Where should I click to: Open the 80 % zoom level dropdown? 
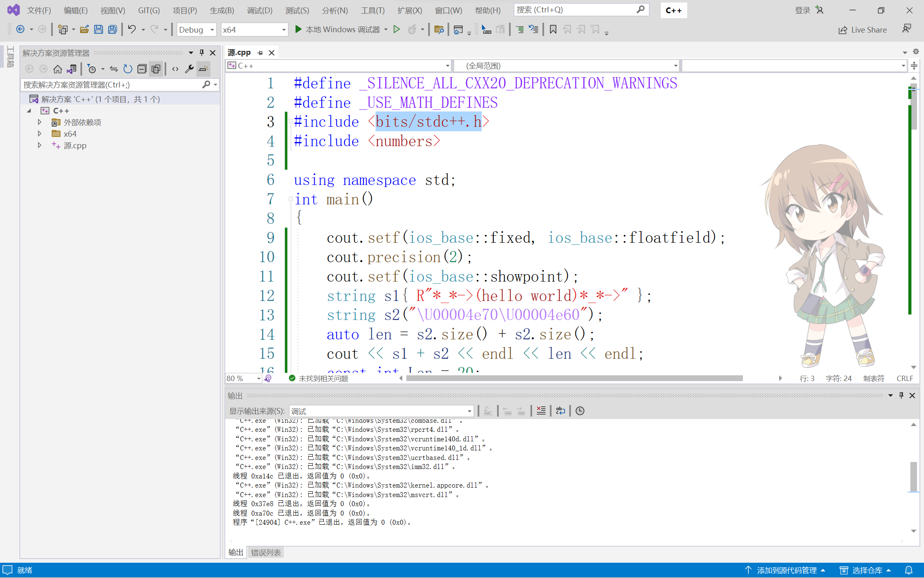point(244,378)
